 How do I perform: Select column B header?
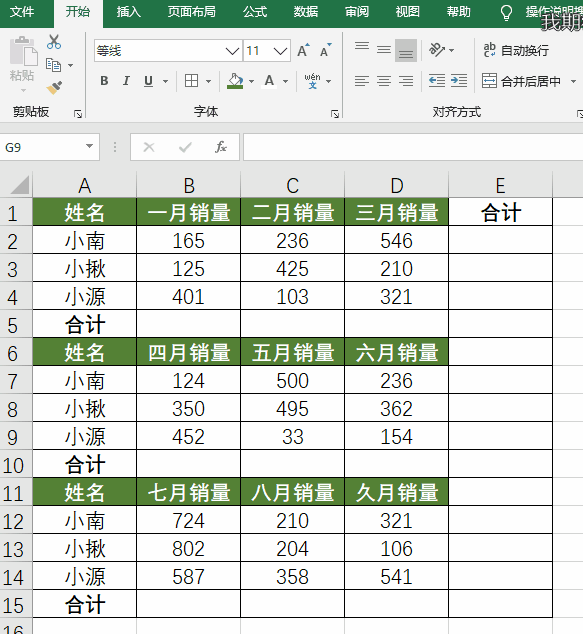(189, 185)
